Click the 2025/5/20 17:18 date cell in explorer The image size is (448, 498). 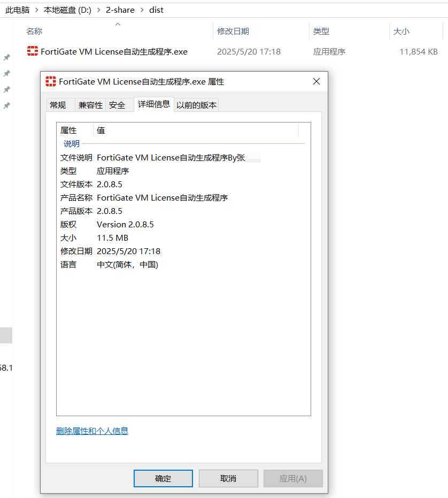click(249, 51)
